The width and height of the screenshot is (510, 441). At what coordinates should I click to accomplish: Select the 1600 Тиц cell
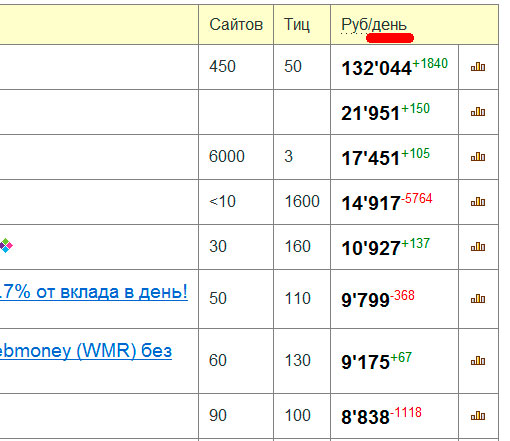click(x=302, y=201)
